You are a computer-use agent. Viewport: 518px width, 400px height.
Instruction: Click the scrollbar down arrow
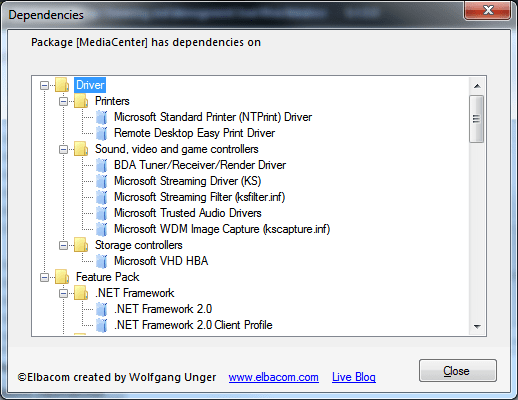(477, 327)
